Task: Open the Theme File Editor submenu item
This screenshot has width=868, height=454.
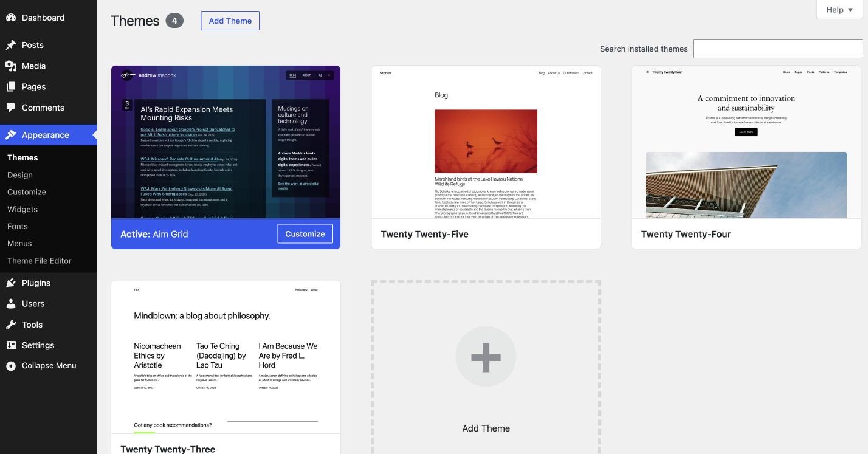Action: coord(40,260)
